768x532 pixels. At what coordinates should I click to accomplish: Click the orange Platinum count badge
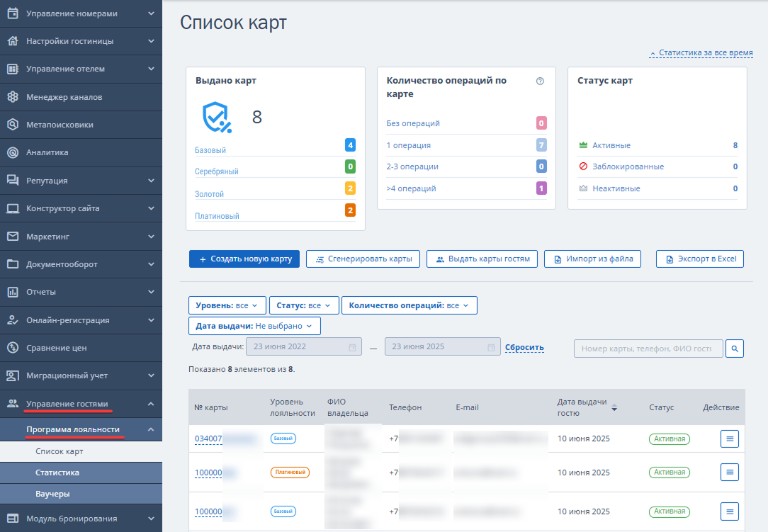pos(350,210)
